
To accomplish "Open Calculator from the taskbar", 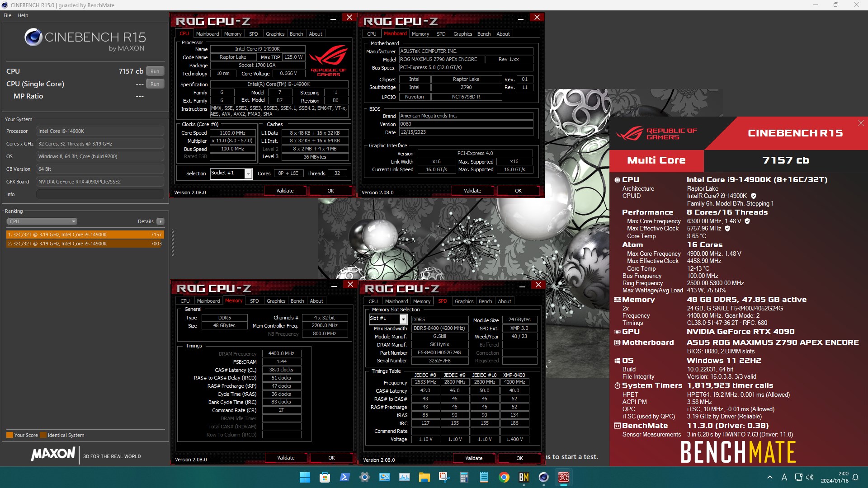I will click(x=464, y=477).
